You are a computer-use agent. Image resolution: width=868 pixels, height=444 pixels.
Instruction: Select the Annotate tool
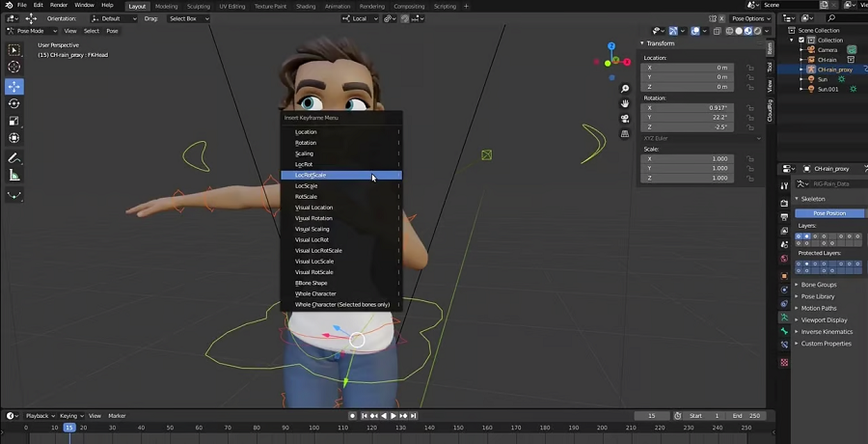(x=14, y=158)
